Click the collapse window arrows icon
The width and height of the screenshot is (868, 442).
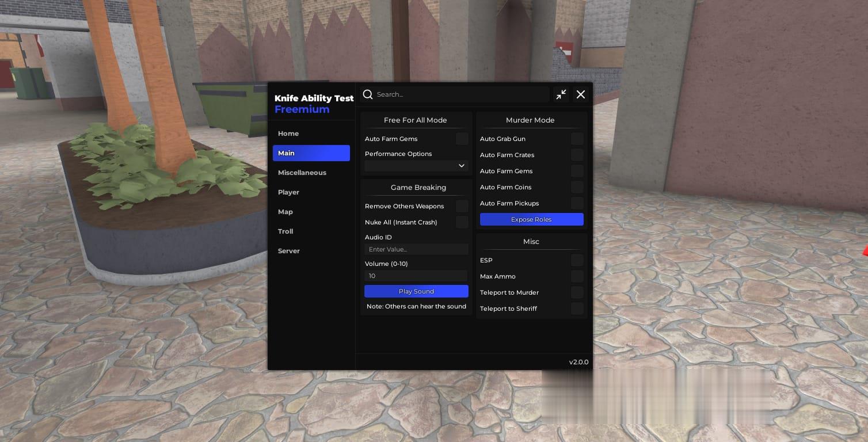click(x=561, y=94)
